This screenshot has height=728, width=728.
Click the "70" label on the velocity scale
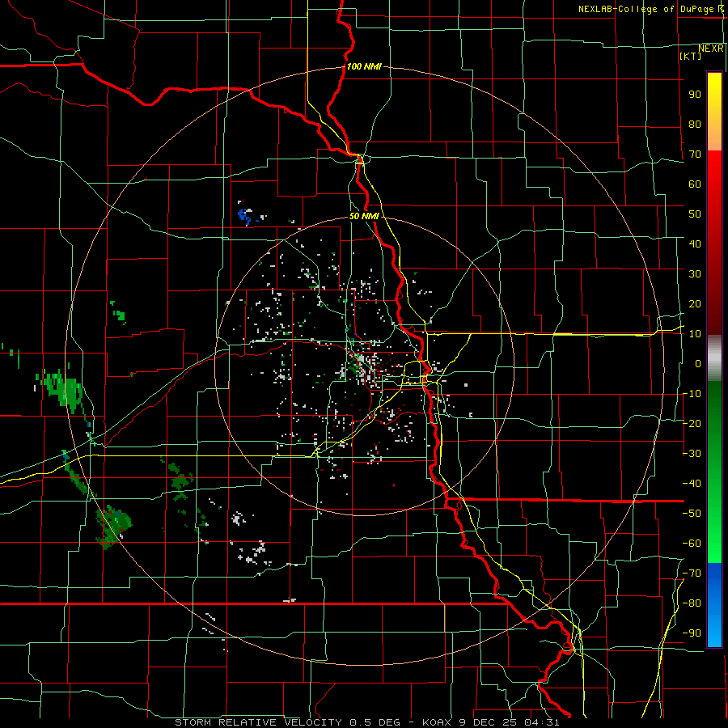(695, 154)
